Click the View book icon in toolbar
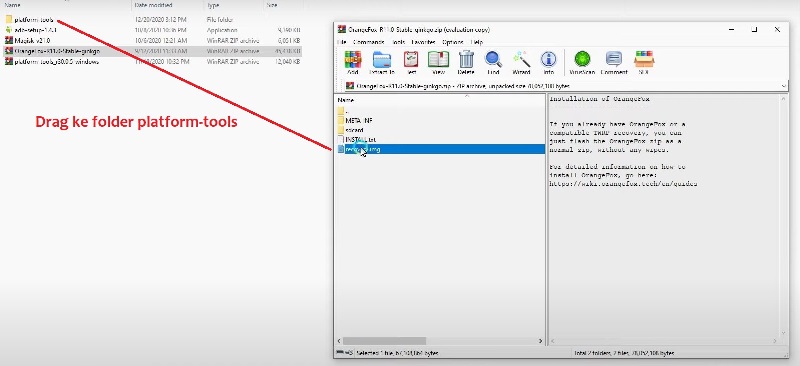 tap(438, 60)
